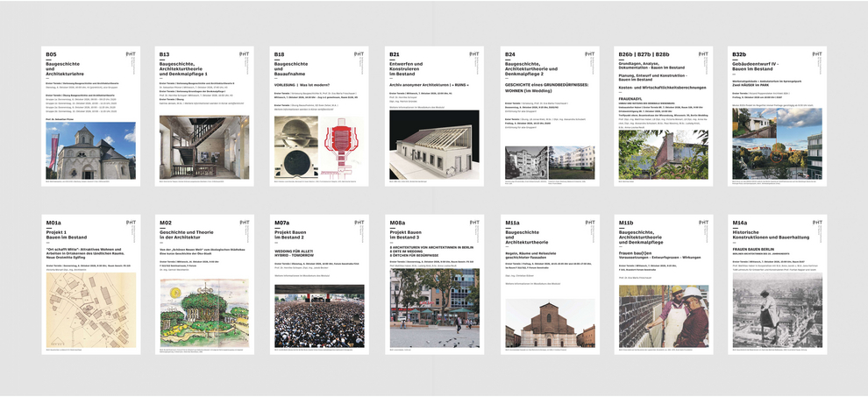The image size is (868, 397).
Task: Open the staircase interior photo on B13
Action: [x=204, y=146]
